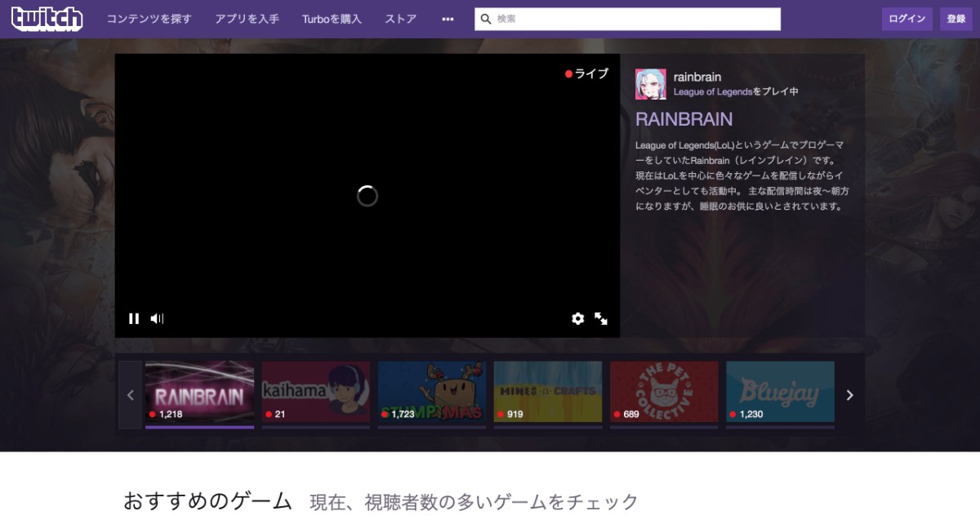
Task: Mute the player volume icon
Action: (x=157, y=318)
